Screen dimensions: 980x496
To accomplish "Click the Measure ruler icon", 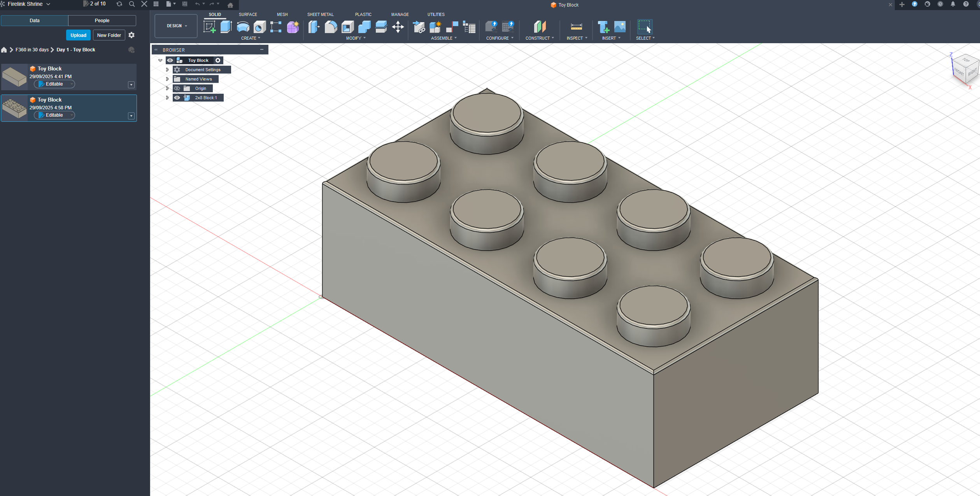I will [576, 27].
